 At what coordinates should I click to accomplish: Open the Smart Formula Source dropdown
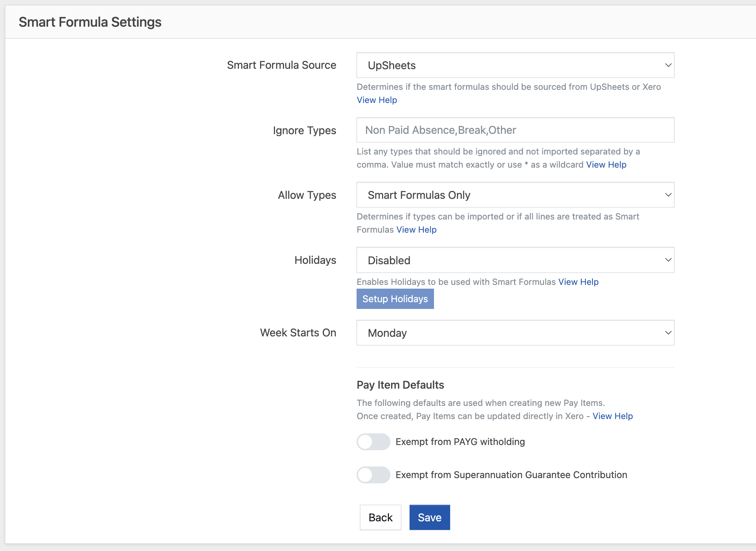point(515,65)
